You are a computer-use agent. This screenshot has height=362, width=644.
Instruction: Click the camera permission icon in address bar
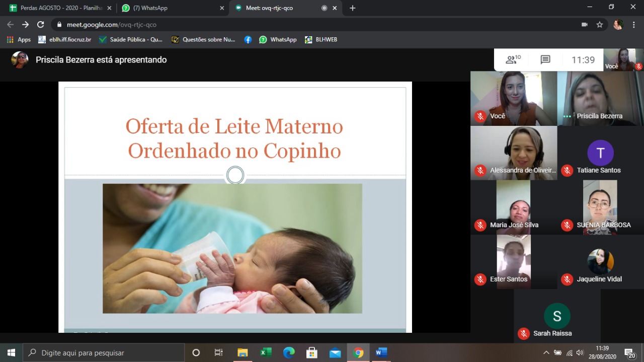tap(585, 24)
